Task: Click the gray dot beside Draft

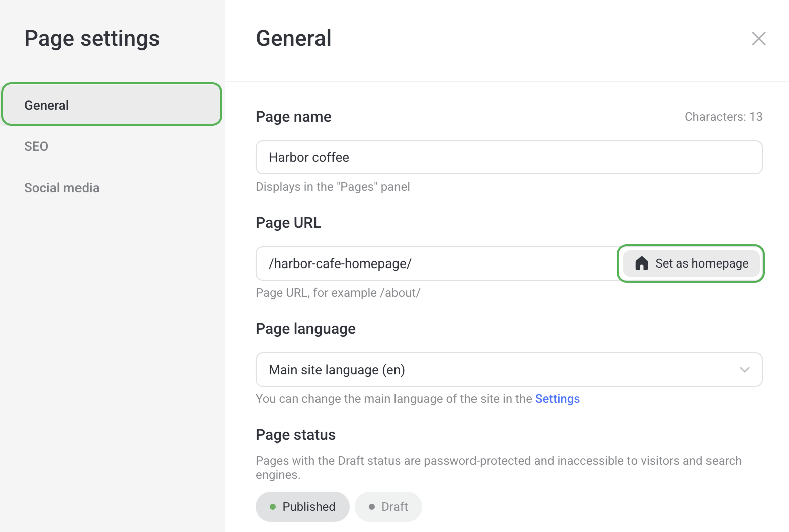Action: coord(372,507)
